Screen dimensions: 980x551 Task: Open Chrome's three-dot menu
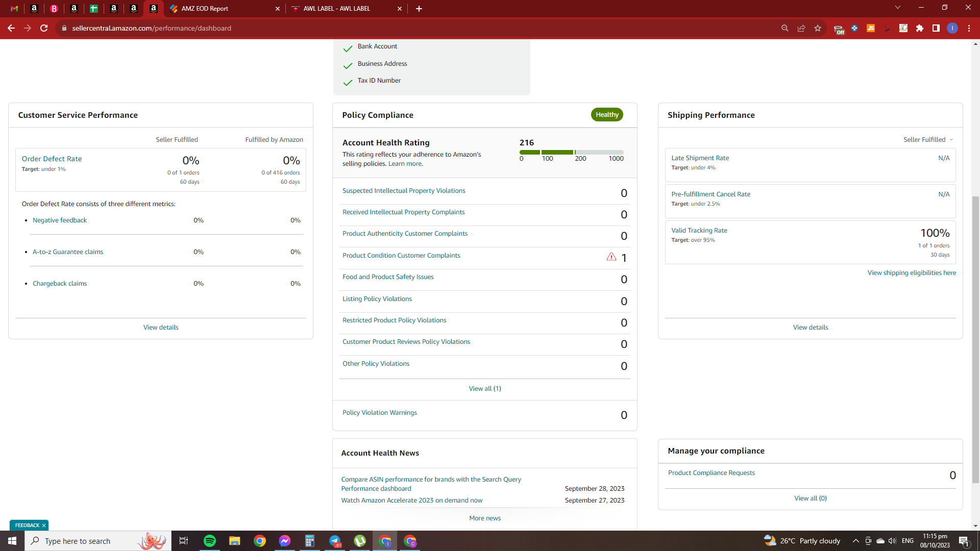(969, 28)
